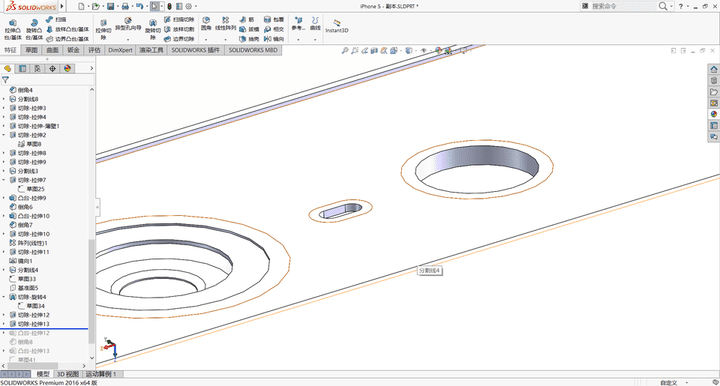Image resolution: width=720 pixels, height=386 pixels.
Task: Collapse the 切除-拉伸2 tree node
Action: tap(4, 135)
